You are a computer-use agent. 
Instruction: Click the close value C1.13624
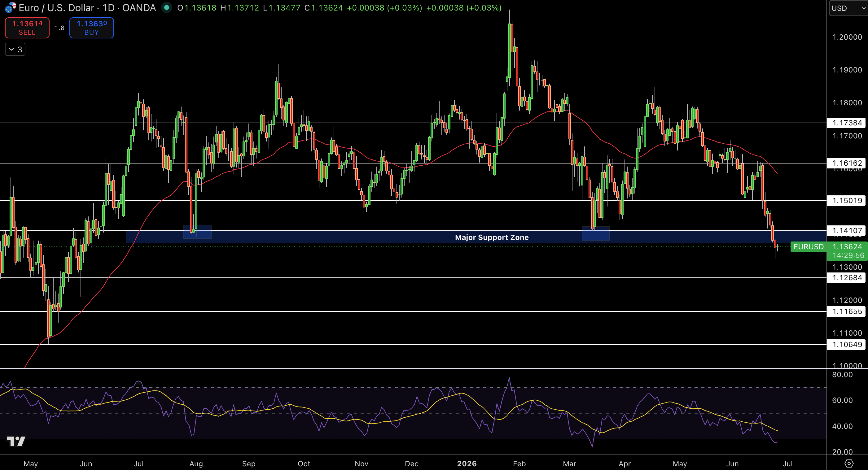323,8
